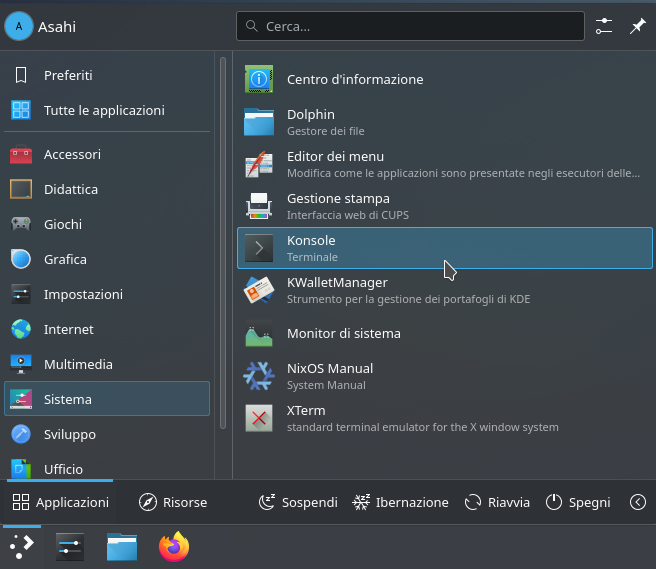Expand more power options arrow
The image size is (656, 569).
[637, 502]
